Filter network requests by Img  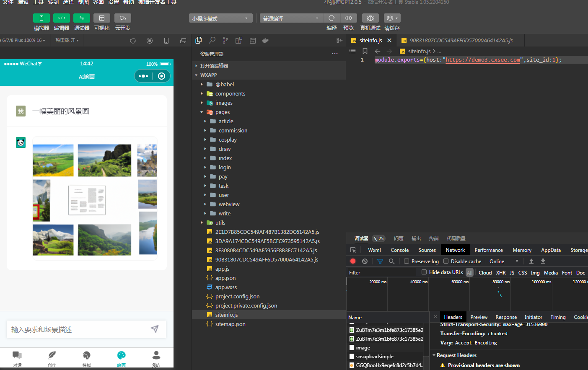coord(535,272)
